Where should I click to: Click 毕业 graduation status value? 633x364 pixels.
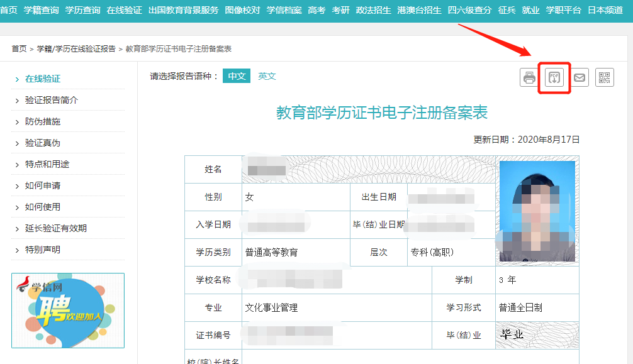(512, 334)
